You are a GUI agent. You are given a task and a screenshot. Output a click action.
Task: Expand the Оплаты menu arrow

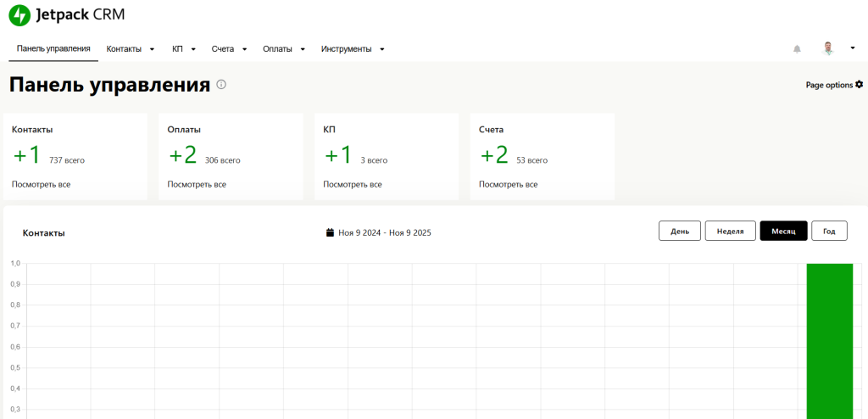[303, 49]
